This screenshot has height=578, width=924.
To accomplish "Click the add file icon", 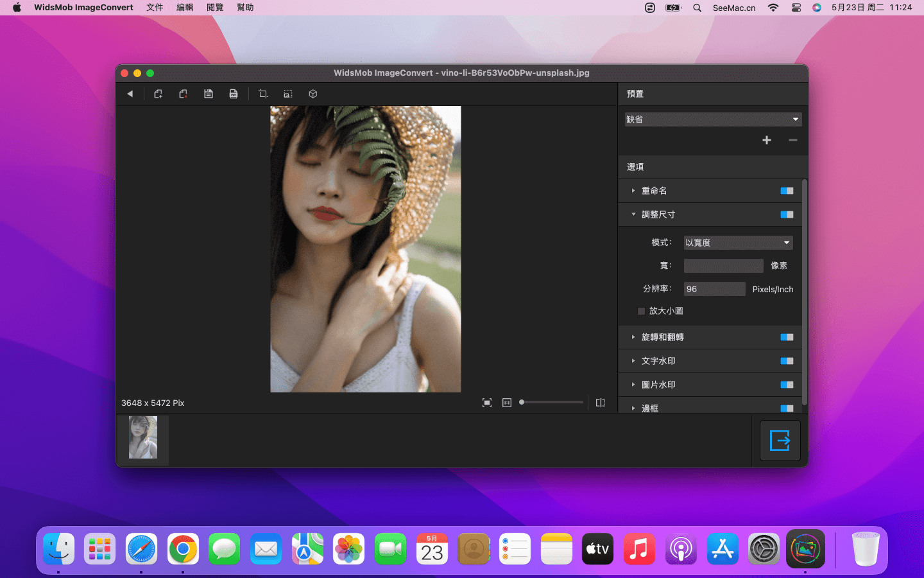I will point(158,94).
